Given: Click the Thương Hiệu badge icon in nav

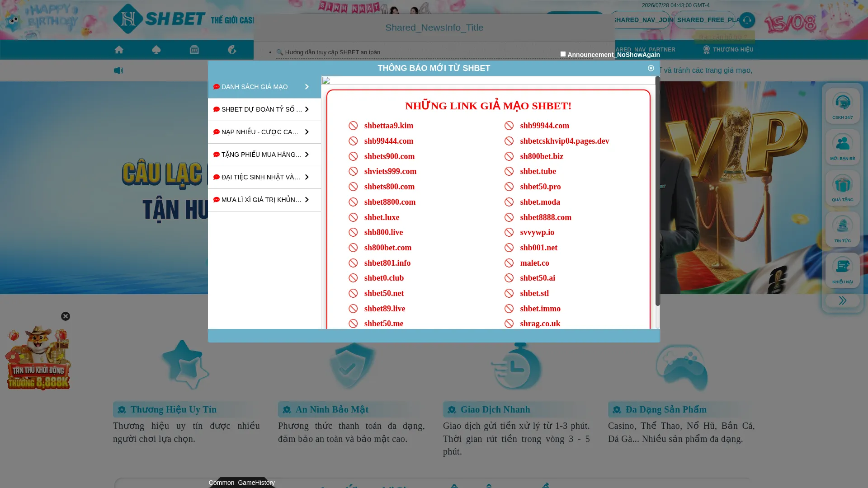Looking at the screenshot, I should 707,50.
